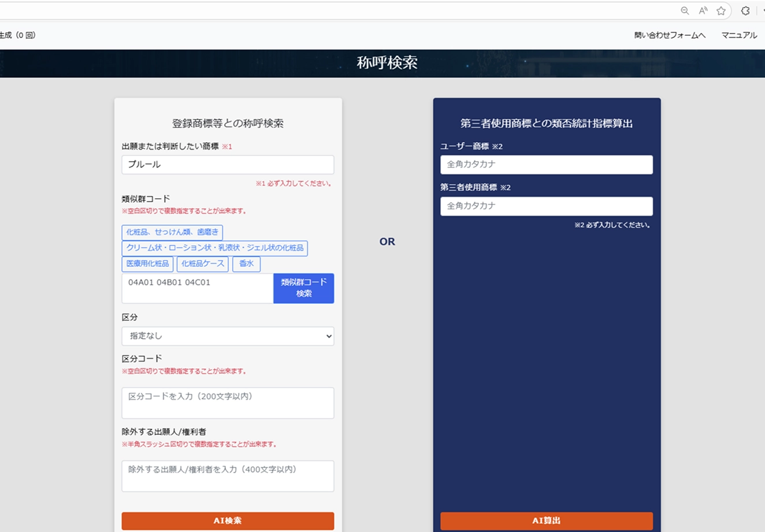Click the 区分コード input text area
This screenshot has width=765, height=532.
pyautogui.click(x=228, y=403)
